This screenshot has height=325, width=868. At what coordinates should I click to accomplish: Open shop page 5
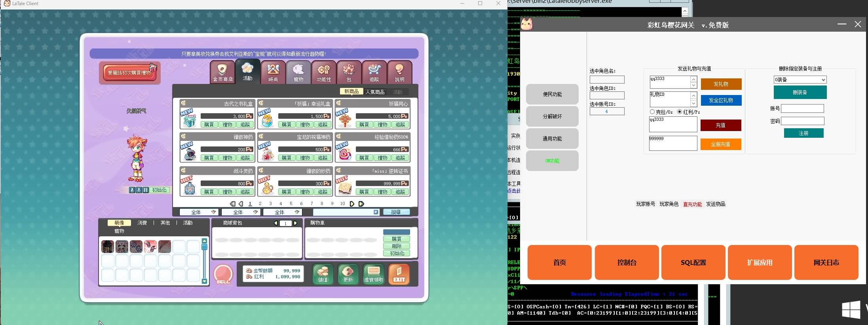(x=291, y=204)
